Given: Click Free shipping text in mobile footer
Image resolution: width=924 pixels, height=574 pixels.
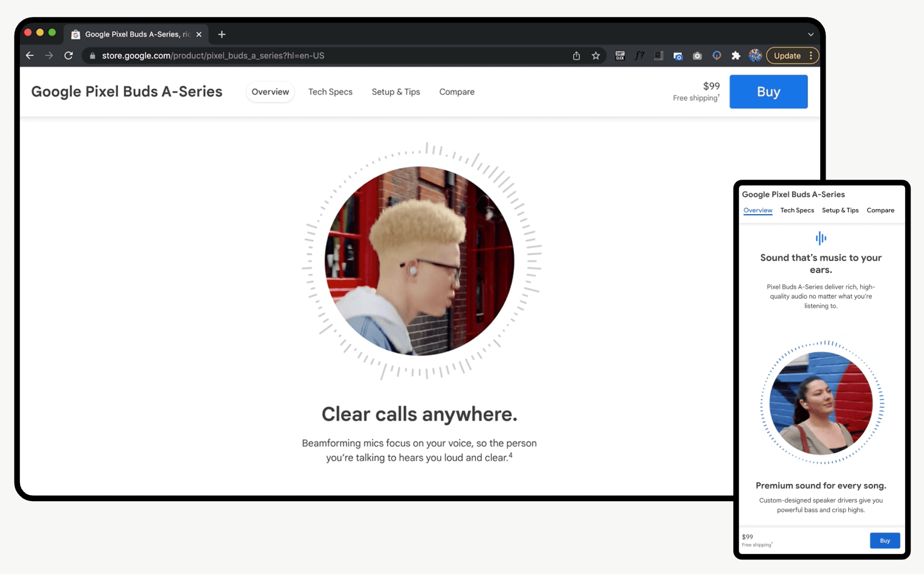Looking at the screenshot, I should coord(757,545).
